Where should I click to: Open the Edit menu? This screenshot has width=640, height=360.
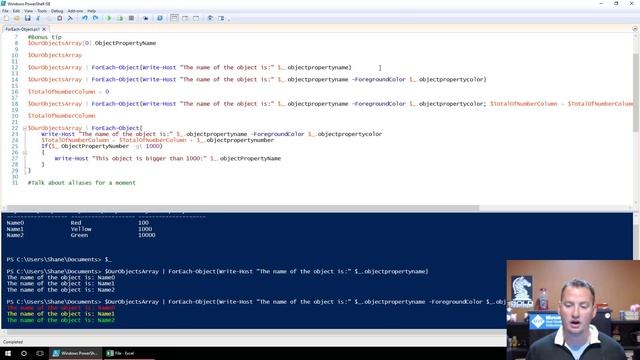coord(16,11)
